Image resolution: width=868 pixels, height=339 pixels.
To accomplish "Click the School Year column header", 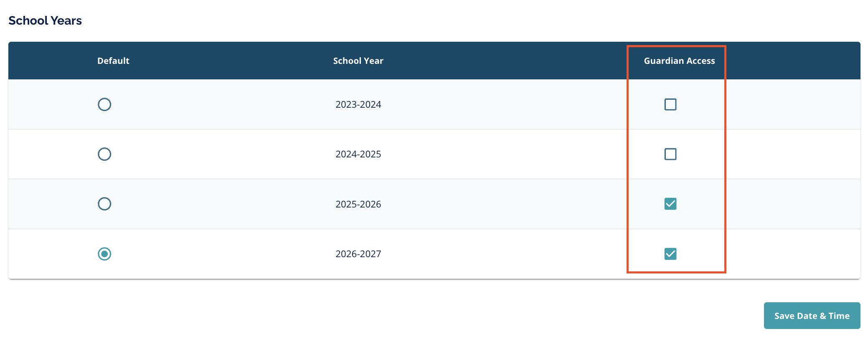I will click(358, 61).
